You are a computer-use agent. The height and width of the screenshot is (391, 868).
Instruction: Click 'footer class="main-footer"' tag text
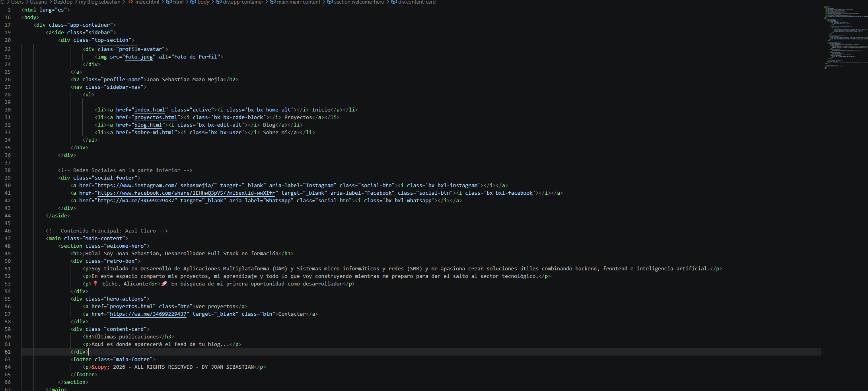[113, 360]
